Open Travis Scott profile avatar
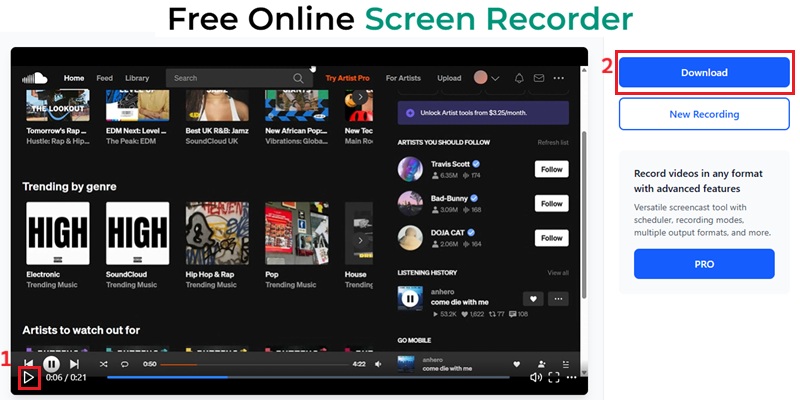 [410, 169]
